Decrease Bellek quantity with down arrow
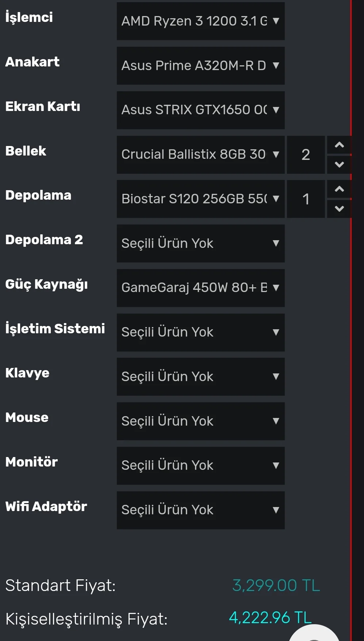Image resolution: width=364 pixels, height=641 pixels. pos(339,164)
